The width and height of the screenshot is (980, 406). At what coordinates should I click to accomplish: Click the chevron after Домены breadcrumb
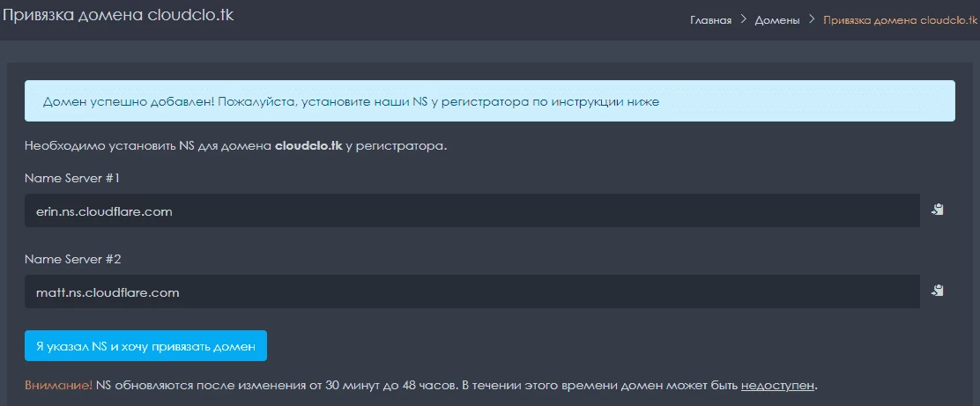(x=812, y=19)
